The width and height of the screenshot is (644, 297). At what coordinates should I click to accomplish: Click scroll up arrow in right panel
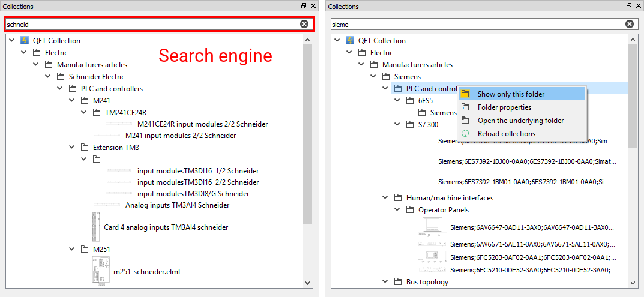coord(633,40)
